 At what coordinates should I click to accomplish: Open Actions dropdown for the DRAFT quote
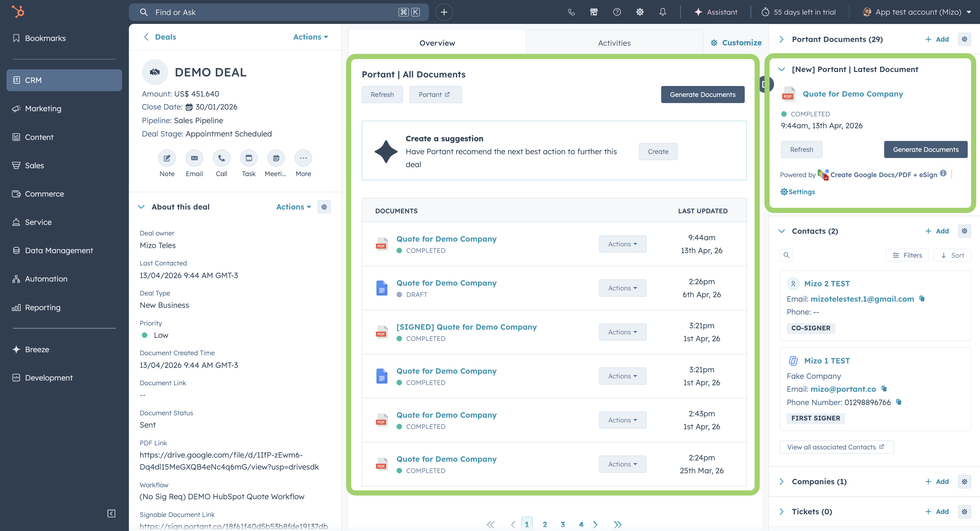tap(622, 288)
